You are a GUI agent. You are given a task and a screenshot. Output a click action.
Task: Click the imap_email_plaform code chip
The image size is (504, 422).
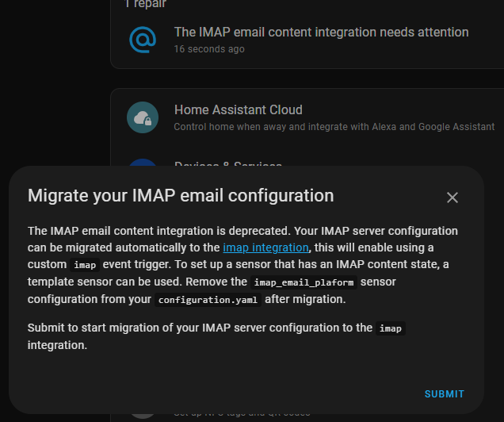304,282
